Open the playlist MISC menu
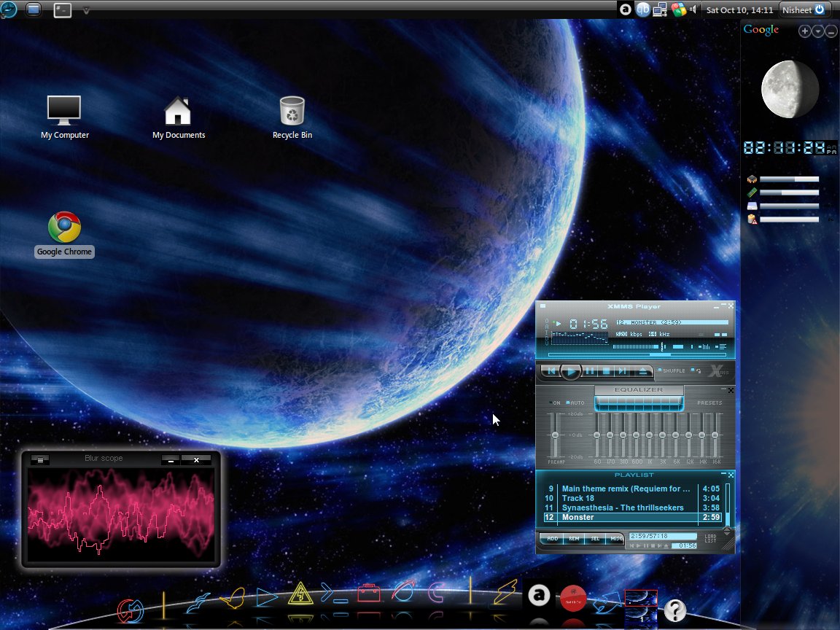The width and height of the screenshot is (840, 630). tap(615, 538)
